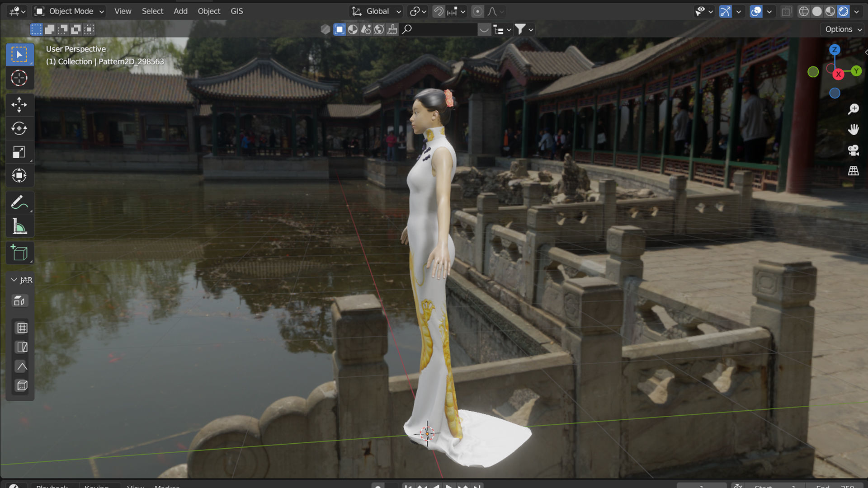Open Global transform orientation dropdown
Viewport: 868px width, 488px height.
pos(376,11)
